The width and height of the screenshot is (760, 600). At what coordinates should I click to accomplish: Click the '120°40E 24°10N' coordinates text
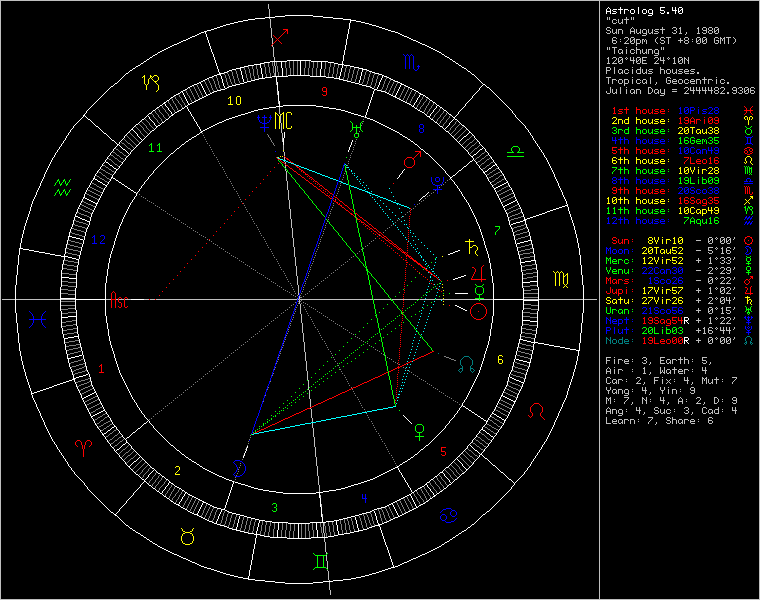pos(647,61)
